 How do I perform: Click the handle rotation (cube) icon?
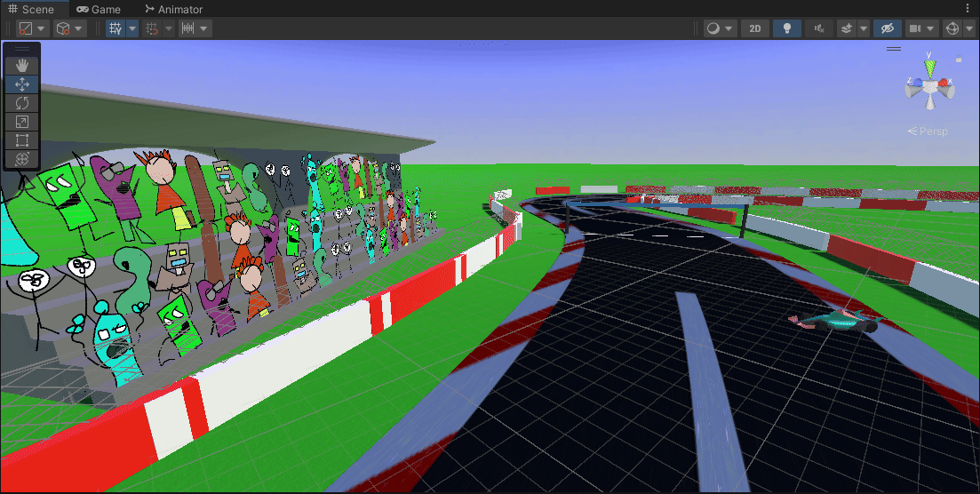tap(62, 28)
